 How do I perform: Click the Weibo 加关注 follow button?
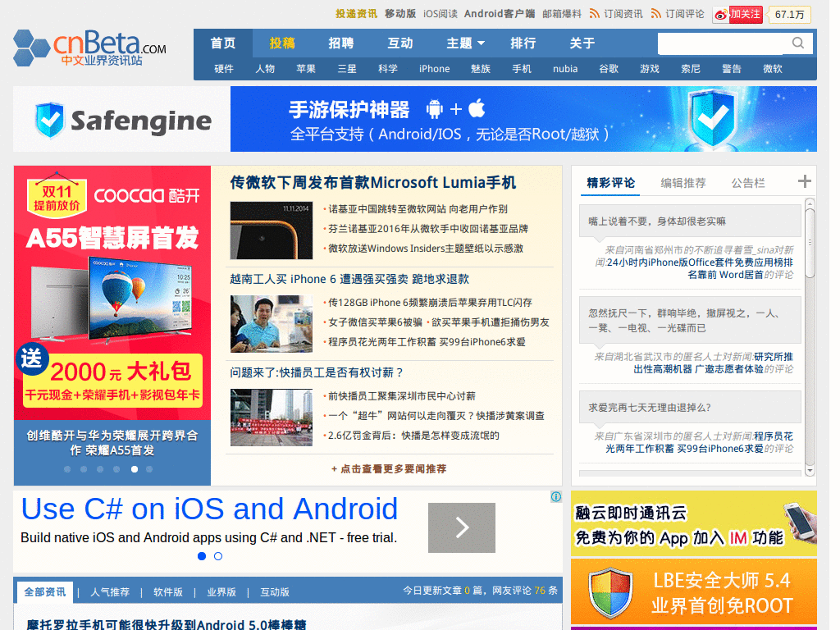click(x=737, y=15)
